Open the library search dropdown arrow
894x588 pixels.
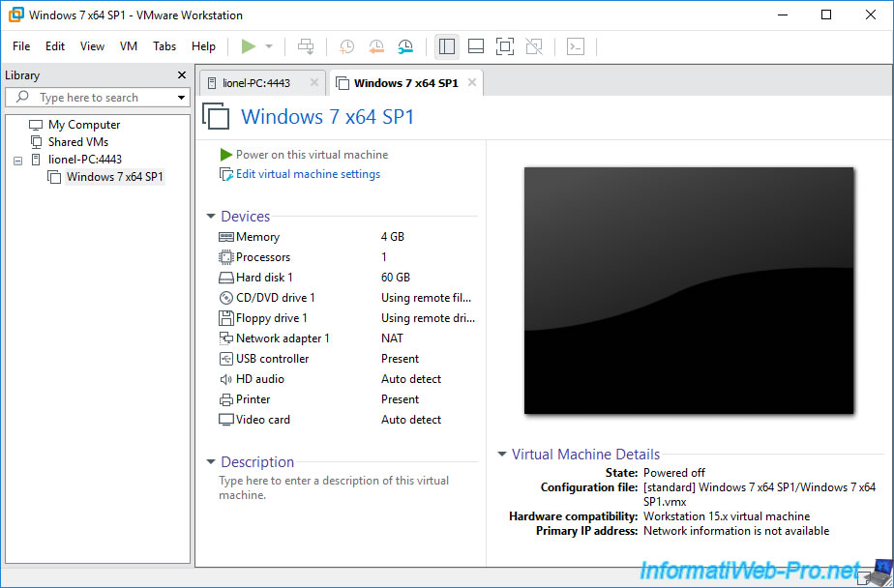pos(181,98)
